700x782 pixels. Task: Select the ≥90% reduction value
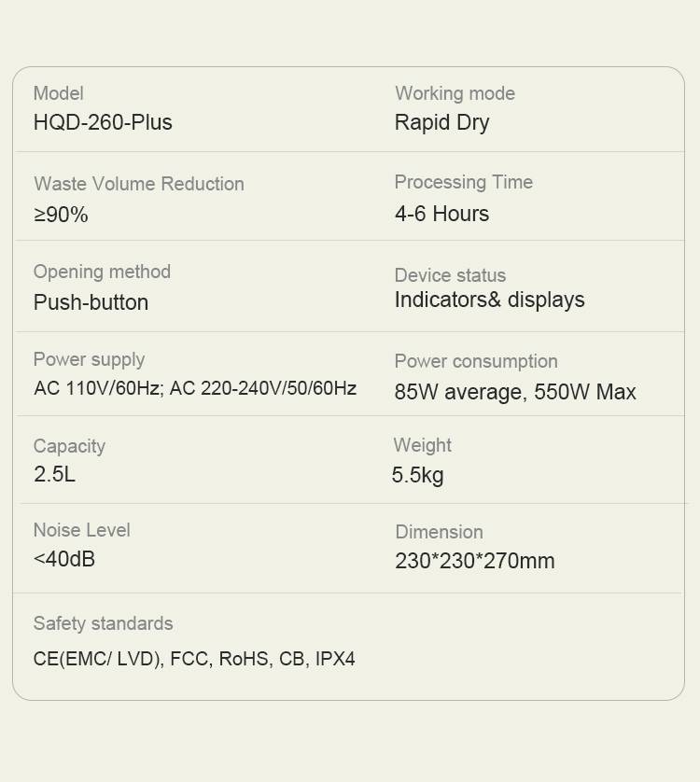[x=61, y=215]
